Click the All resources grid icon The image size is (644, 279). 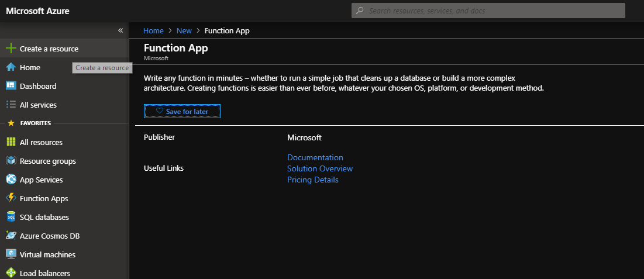(11, 142)
